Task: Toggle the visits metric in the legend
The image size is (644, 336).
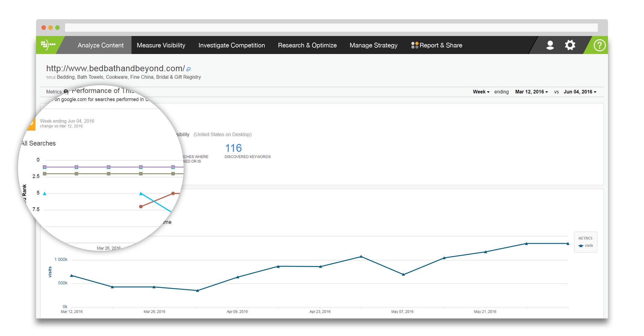Action: pos(585,245)
